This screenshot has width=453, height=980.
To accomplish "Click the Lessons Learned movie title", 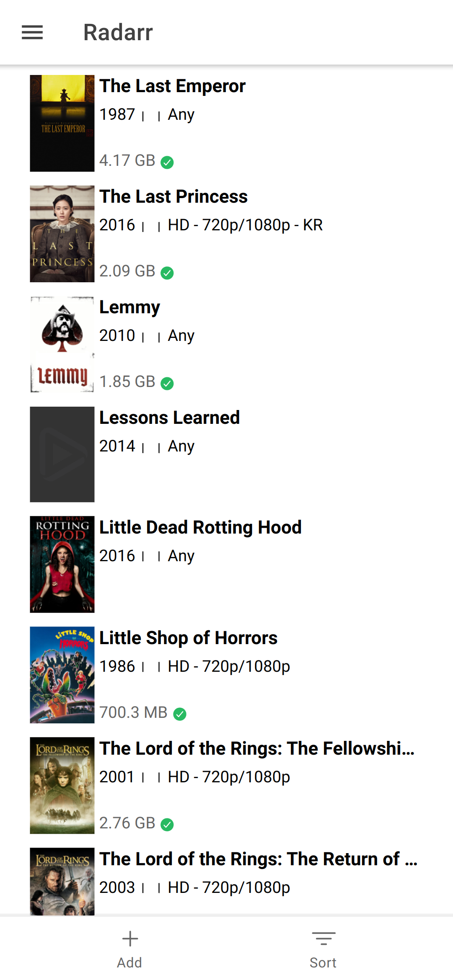I will tap(169, 418).
